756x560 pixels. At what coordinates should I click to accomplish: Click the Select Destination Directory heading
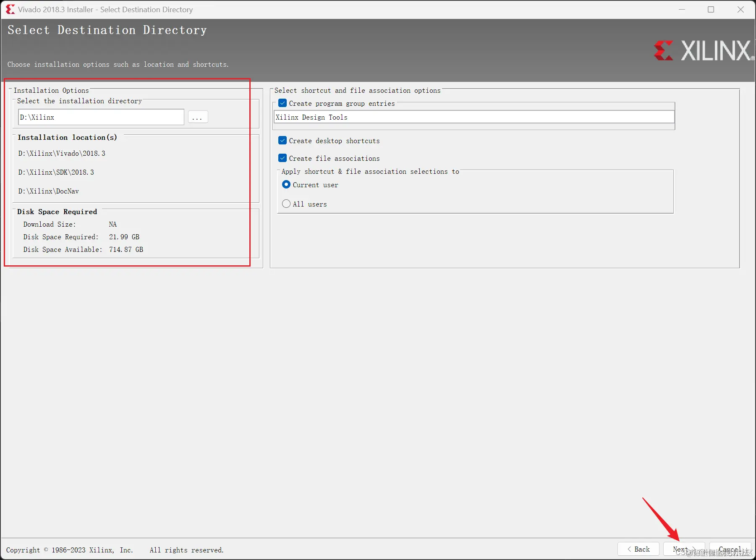click(x=107, y=30)
